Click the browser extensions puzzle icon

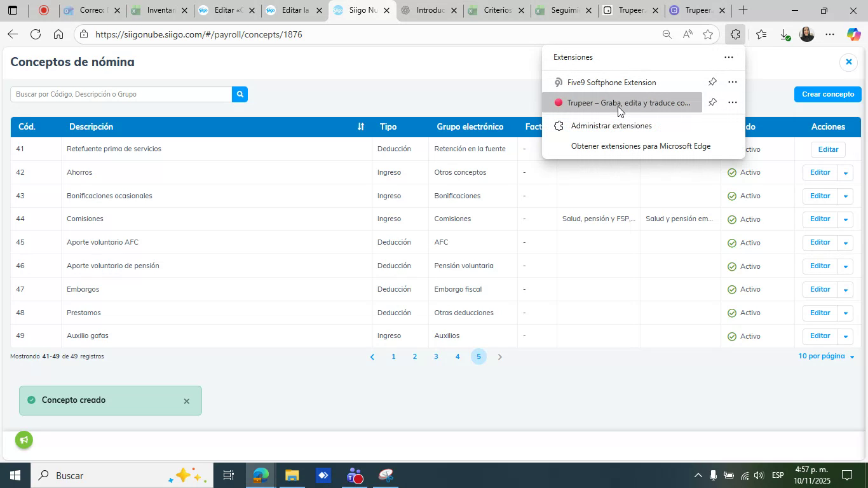[735, 35]
